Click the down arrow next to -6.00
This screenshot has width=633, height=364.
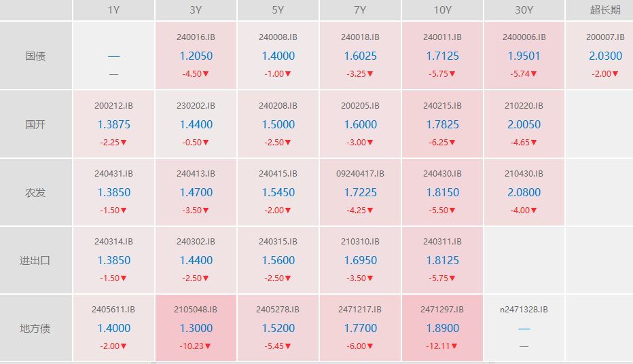[x=371, y=346]
